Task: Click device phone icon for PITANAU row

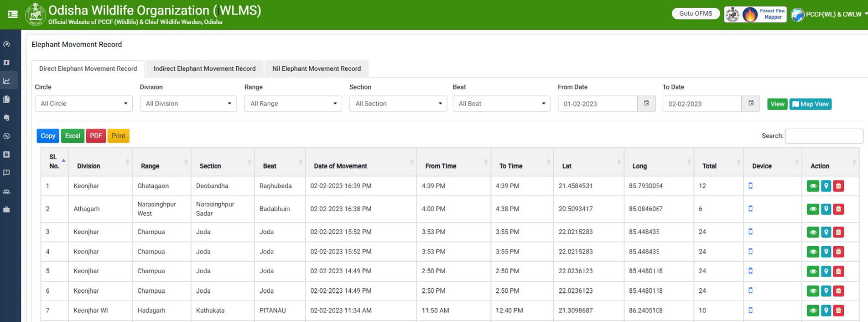Action: click(x=750, y=310)
